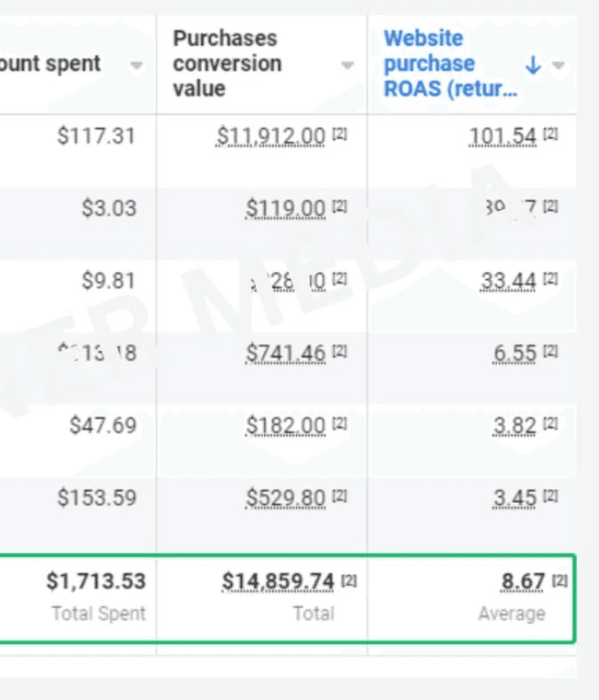599x700 pixels.
Task: Click the footnote [2] icon next to 3.45
Action: point(551,496)
